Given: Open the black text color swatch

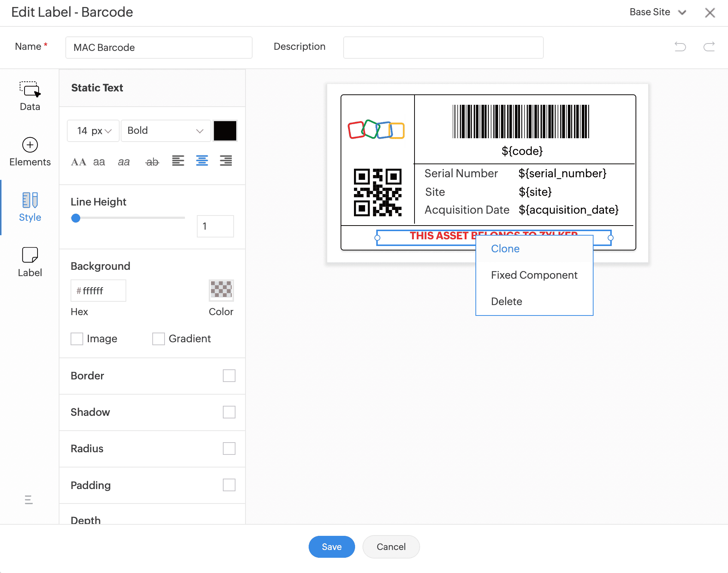Looking at the screenshot, I should click(225, 131).
